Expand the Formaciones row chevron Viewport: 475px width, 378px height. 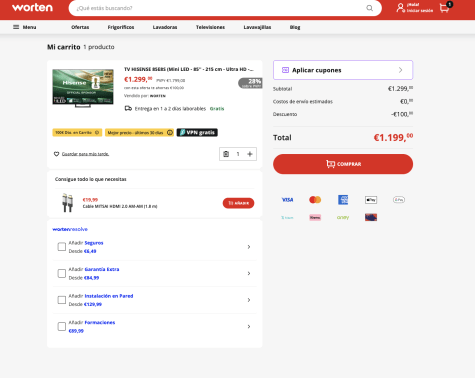point(249,327)
